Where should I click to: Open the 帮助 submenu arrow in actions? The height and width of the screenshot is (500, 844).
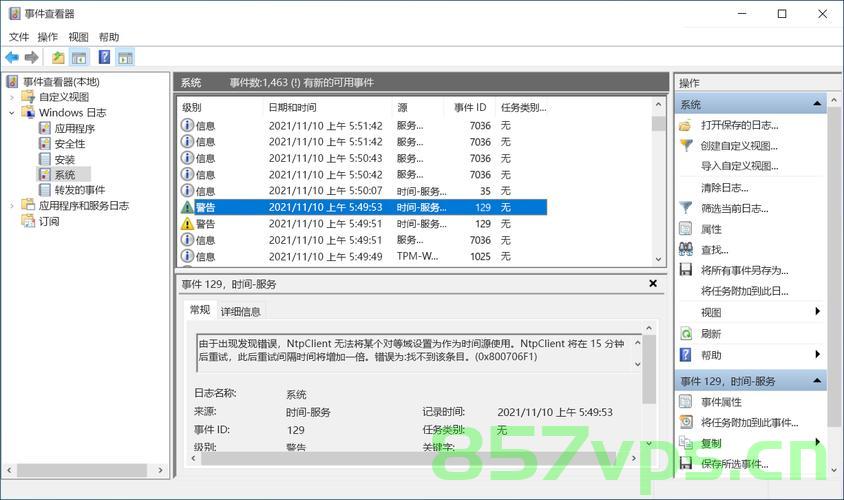coord(818,354)
